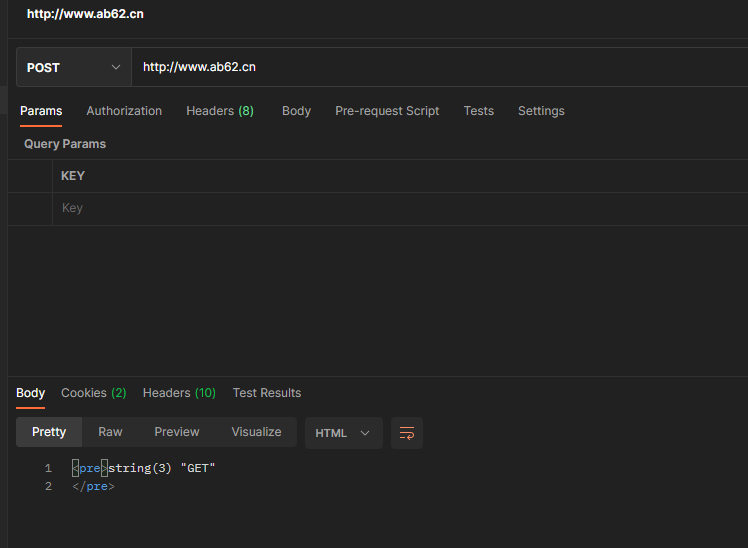The width and height of the screenshot is (748, 548).
Task: View the response Cookies (2) tab
Action: coord(93,393)
